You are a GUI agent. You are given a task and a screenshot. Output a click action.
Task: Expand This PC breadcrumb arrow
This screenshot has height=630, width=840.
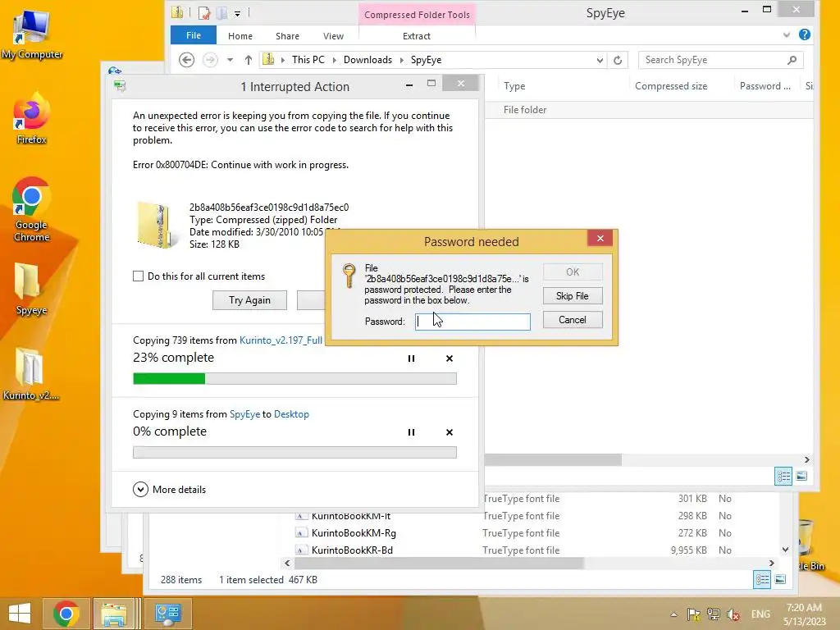coord(335,60)
